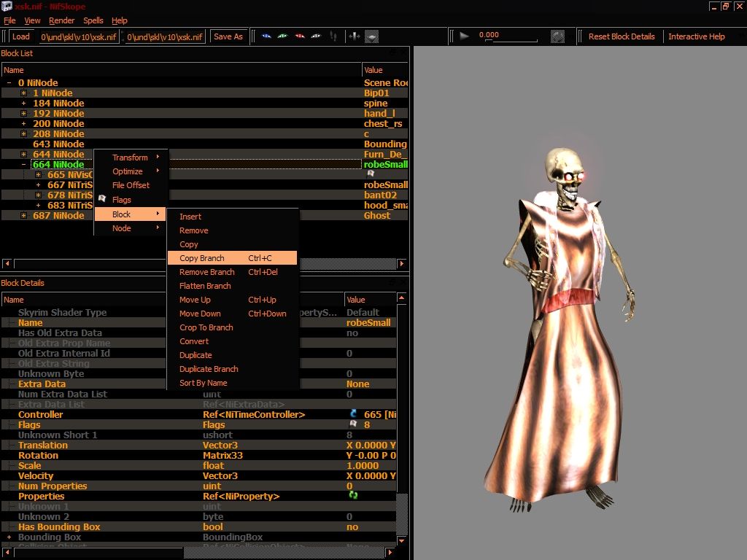The image size is (747, 560).
Task: Expand the 208 NiNode branch
Action: pyautogui.click(x=23, y=134)
